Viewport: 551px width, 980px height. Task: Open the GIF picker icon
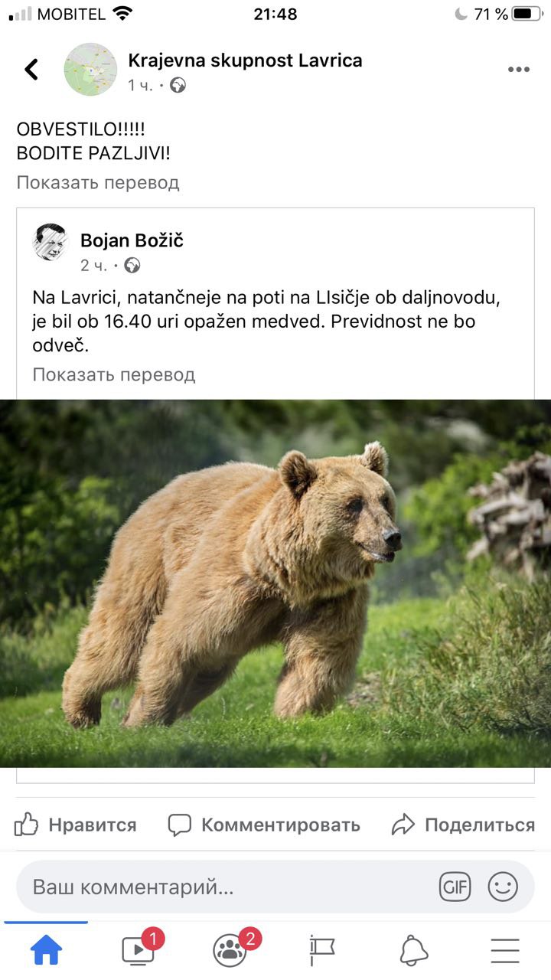pyautogui.click(x=455, y=887)
